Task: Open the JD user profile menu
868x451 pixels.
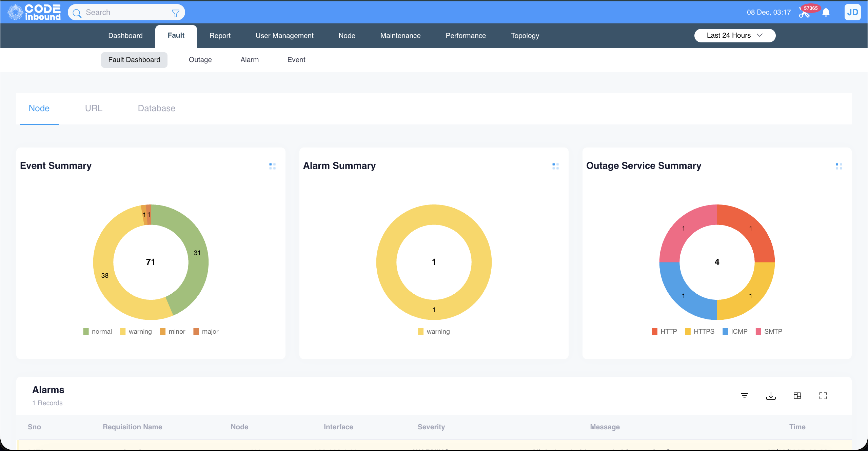Action: [852, 13]
